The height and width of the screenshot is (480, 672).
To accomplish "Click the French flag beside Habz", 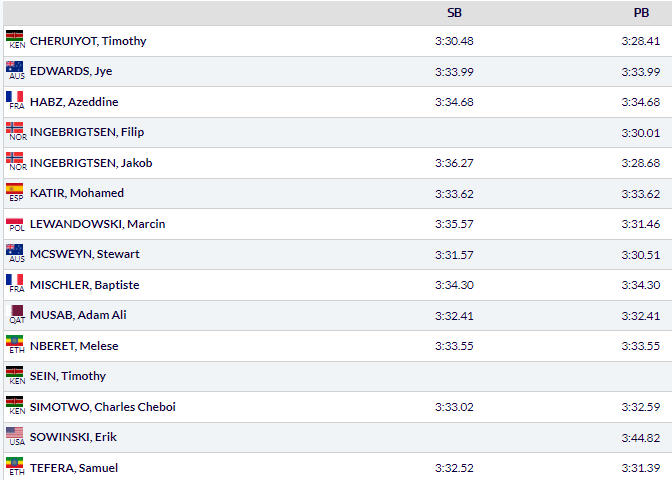I will [x=15, y=98].
